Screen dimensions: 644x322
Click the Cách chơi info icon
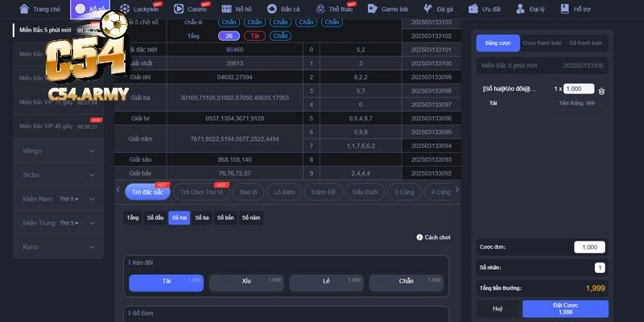pos(419,237)
